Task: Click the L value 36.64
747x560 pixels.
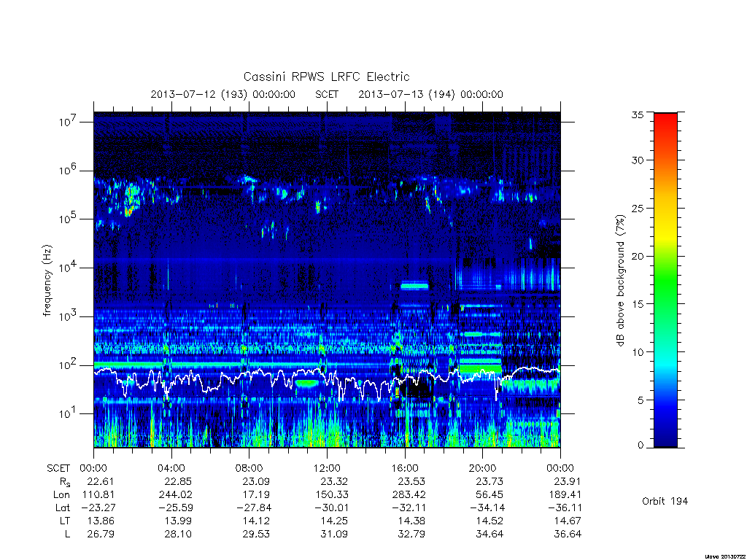Action: pos(568,534)
